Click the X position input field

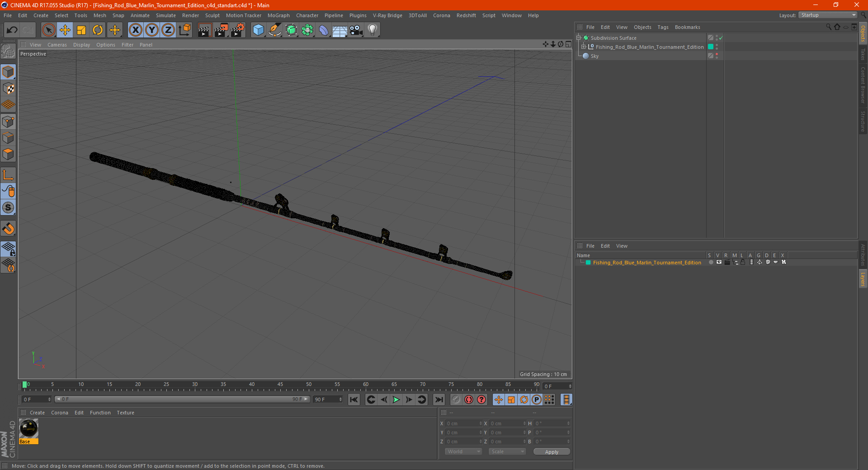[x=464, y=423]
